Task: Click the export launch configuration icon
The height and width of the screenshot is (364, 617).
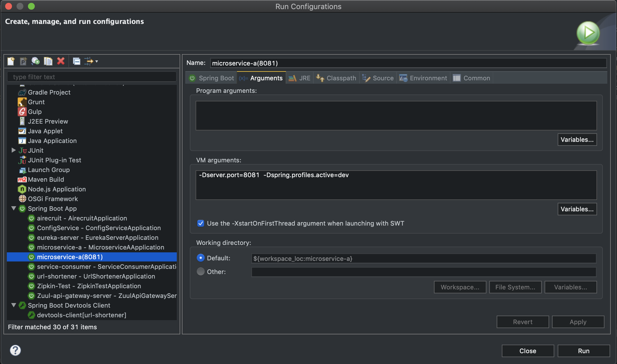Action: 35,61
